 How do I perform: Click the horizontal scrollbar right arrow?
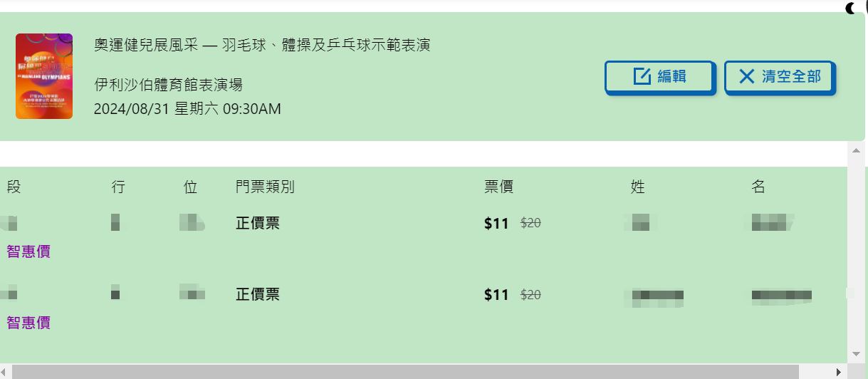[x=839, y=371]
